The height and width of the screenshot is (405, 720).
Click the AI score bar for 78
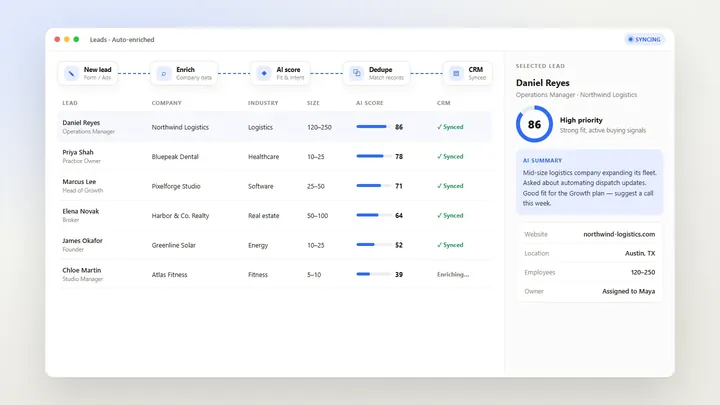[373, 156]
